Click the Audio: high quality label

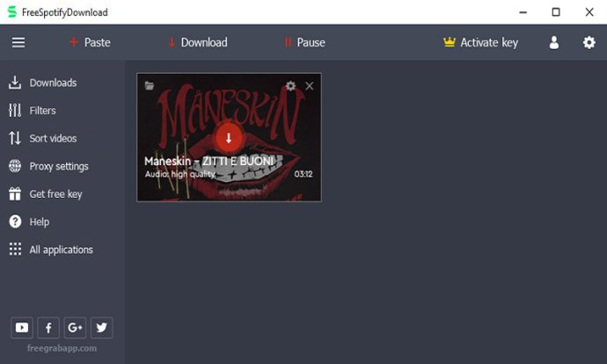[180, 174]
